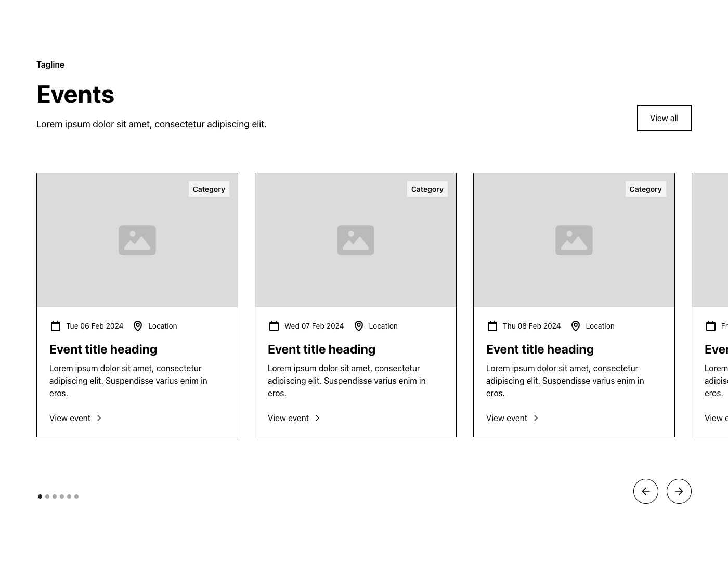Image resolution: width=728 pixels, height=562 pixels.
Task: Click the Events main heading
Action: (75, 95)
